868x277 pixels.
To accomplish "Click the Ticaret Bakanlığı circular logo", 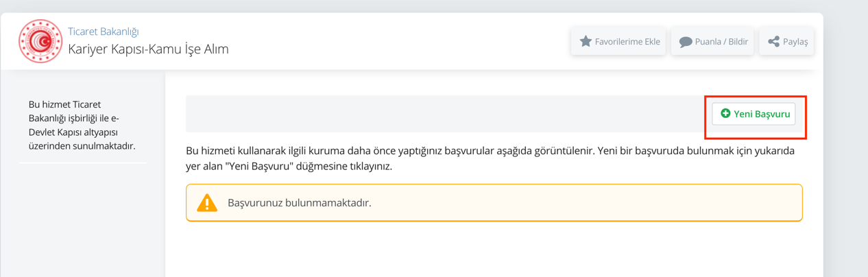I will click(40, 41).
